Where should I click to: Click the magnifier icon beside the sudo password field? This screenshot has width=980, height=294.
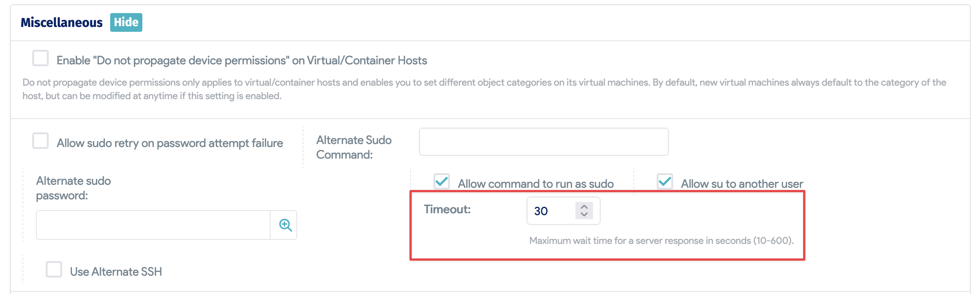pos(285,225)
